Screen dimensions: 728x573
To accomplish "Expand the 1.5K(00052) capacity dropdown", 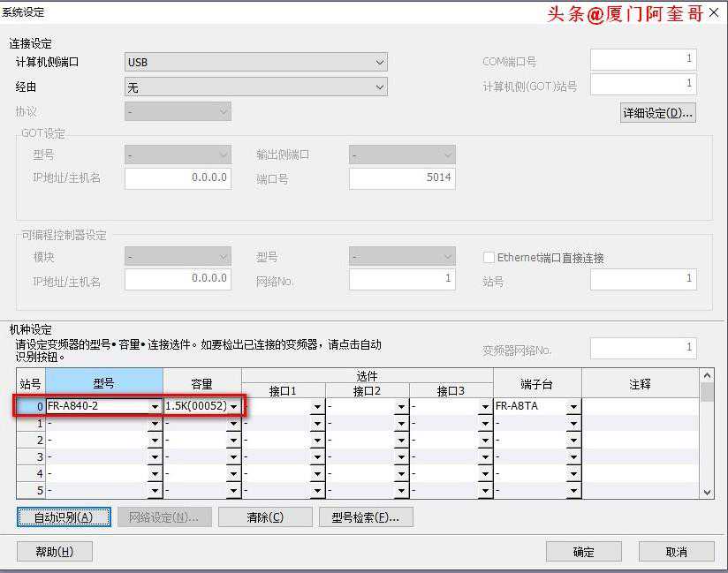I will pos(234,407).
